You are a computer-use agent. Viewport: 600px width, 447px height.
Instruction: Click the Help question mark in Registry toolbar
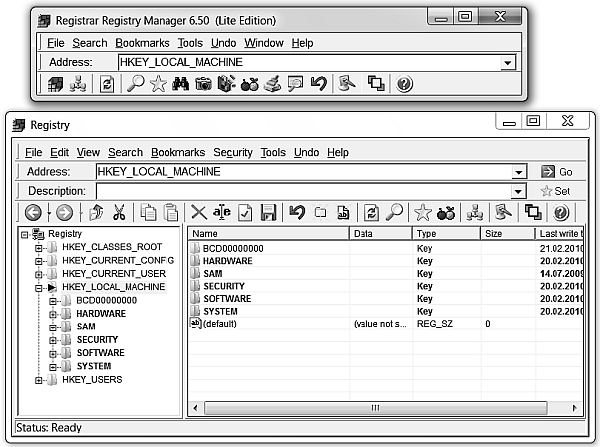click(561, 213)
